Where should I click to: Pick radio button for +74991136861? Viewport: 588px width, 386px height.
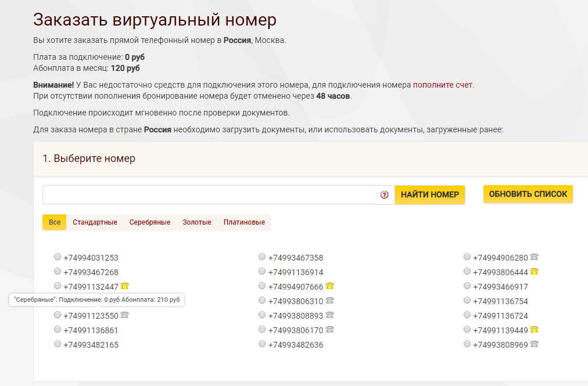pos(58,329)
